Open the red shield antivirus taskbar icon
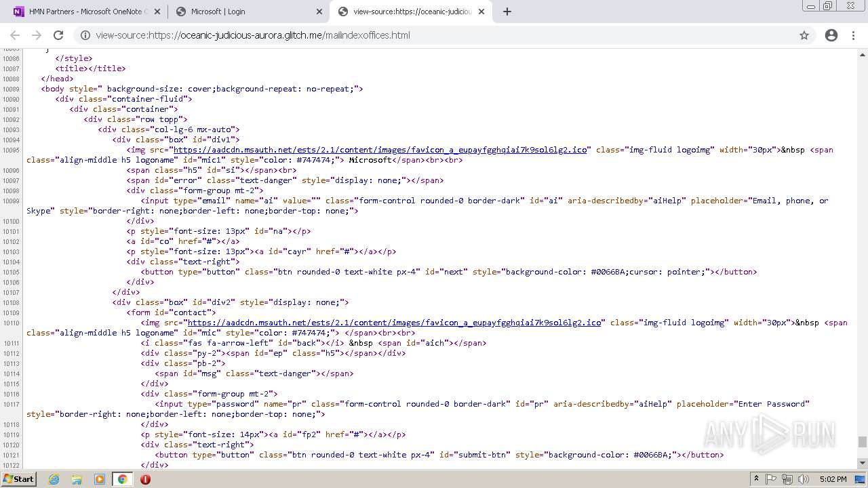The height and width of the screenshot is (488, 868). tap(145, 479)
